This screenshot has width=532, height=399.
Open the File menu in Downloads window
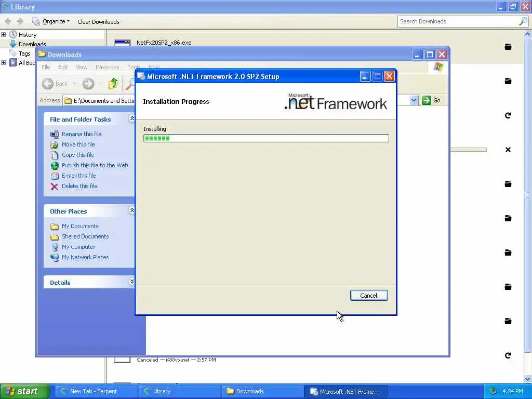(46, 67)
